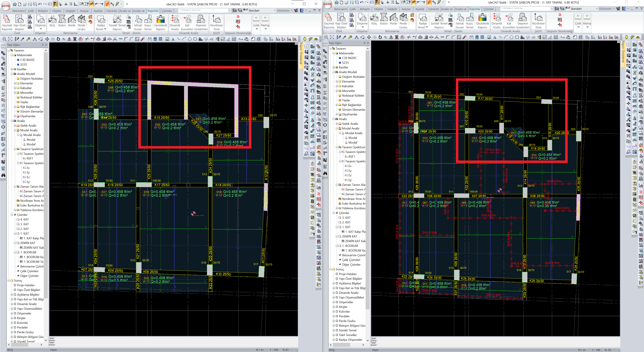Screen dimensions: 644x352
Task: Open Deprem İzolatörleri report in left window
Action: pyautogui.click(x=201, y=23)
